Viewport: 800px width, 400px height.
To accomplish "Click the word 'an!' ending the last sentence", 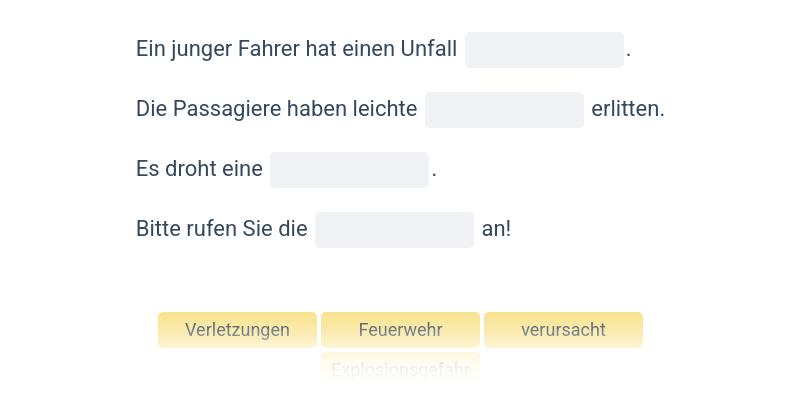I will (x=496, y=229).
